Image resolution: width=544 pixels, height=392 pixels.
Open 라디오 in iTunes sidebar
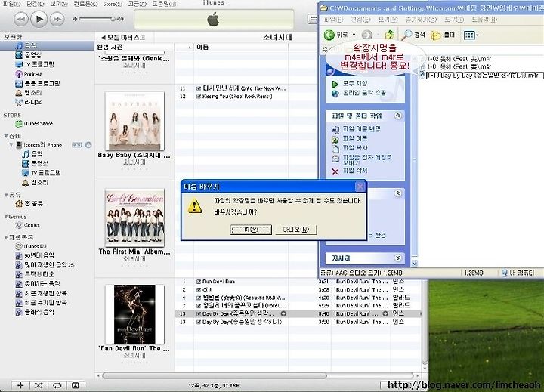[33, 102]
